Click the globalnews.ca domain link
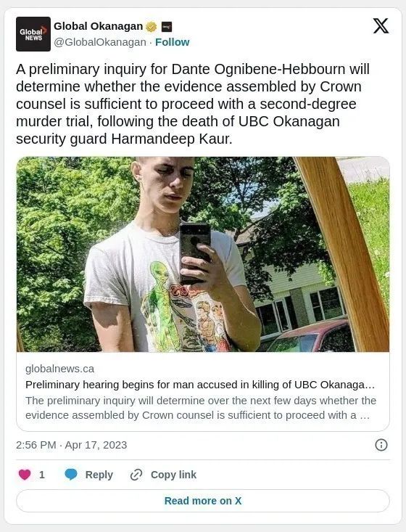The height and width of the screenshot is (532, 406). click(x=59, y=369)
